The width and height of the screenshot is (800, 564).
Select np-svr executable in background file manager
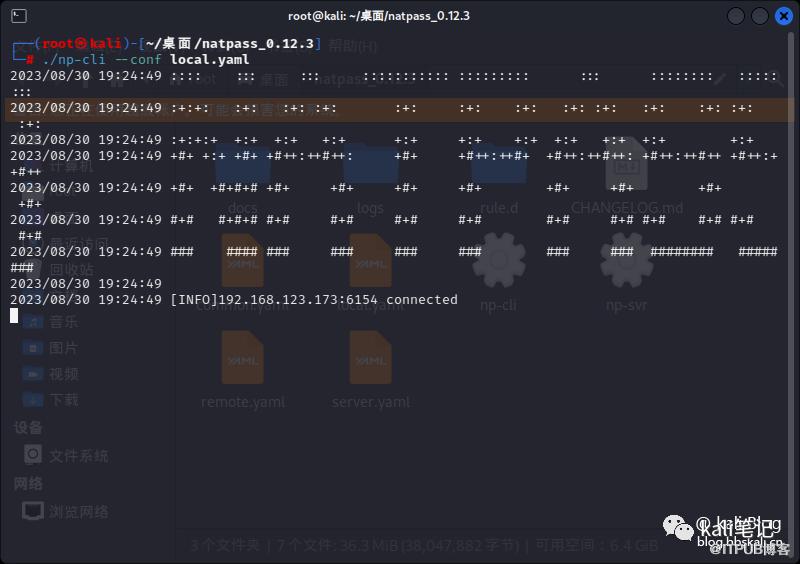(x=627, y=273)
